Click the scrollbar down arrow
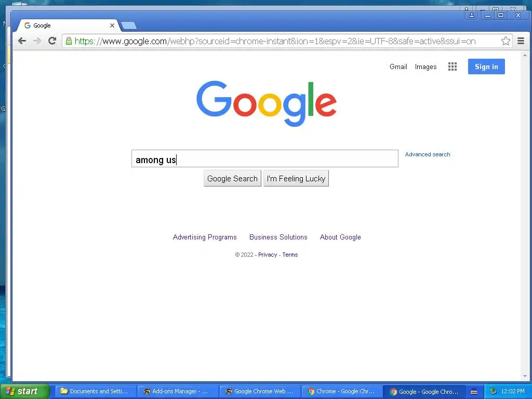The height and width of the screenshot is (399, 532). 525,376
